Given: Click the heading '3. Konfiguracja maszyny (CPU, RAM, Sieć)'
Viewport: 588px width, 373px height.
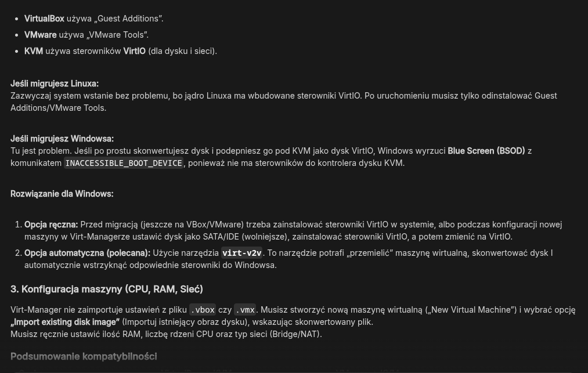Looking at the screenshot, I should click(x=107, y=289).
